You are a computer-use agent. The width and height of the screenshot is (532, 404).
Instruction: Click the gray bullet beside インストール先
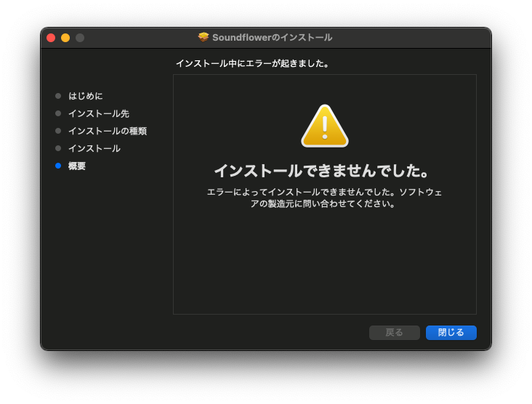click(x=58, y=113)
